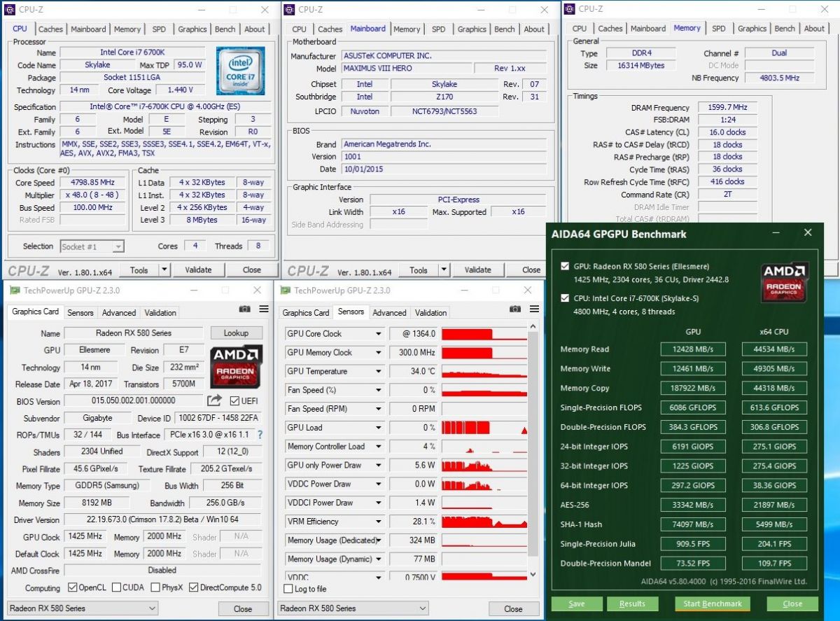Click the Results button in AIDA64 benchmark
Viewport: 840px width, 621px height.
[632, 604]
